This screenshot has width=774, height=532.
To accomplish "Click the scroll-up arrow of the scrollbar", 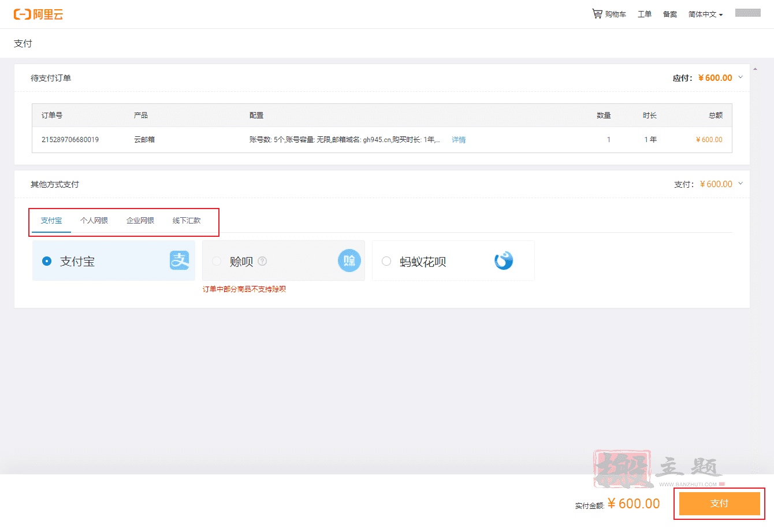I will pyautogui.click(x=755, y=69).
